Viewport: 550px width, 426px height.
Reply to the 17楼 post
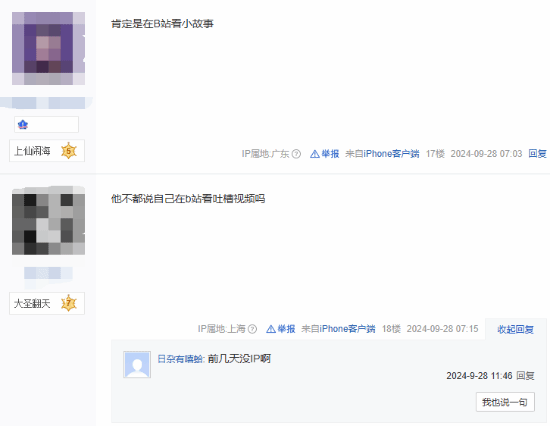(537, 154)
